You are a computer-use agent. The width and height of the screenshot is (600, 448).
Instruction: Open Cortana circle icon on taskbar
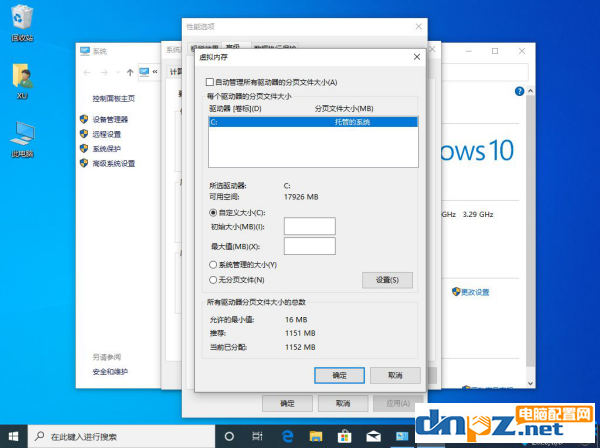tap(229, 436)
